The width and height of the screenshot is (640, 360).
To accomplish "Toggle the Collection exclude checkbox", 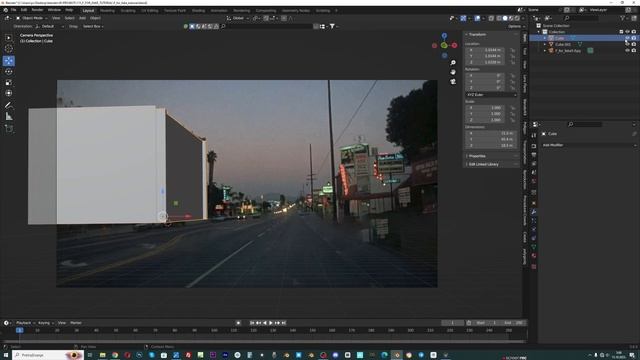I will (x=621, y=32).
